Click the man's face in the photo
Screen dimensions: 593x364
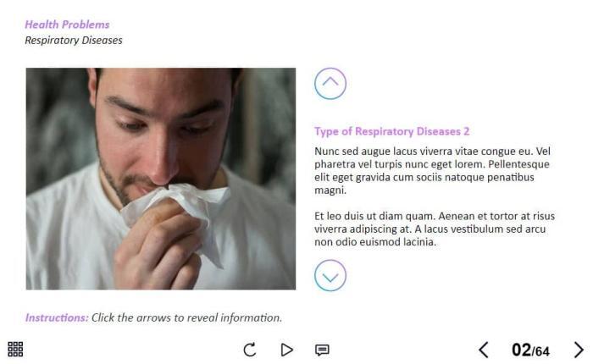(161, 129)
